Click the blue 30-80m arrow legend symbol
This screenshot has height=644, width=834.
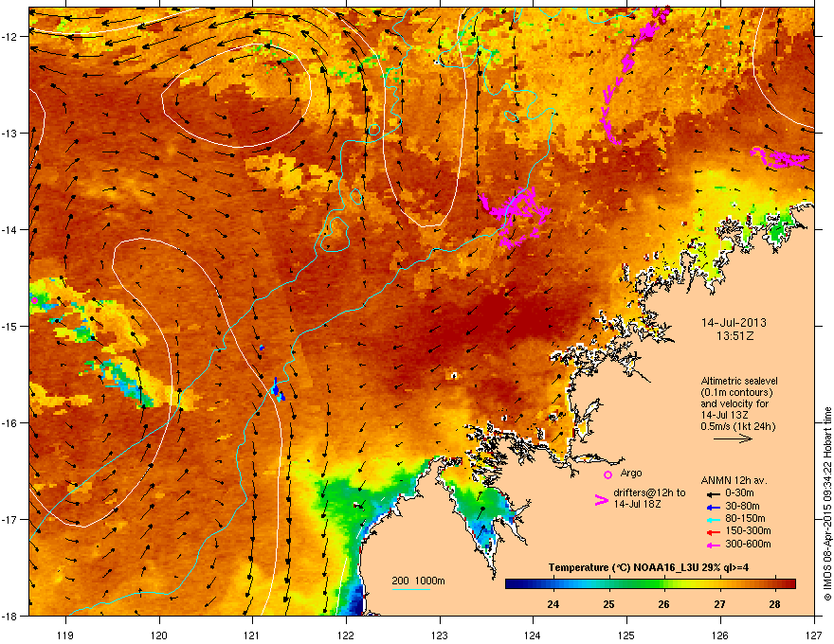[x=714, y=507]
